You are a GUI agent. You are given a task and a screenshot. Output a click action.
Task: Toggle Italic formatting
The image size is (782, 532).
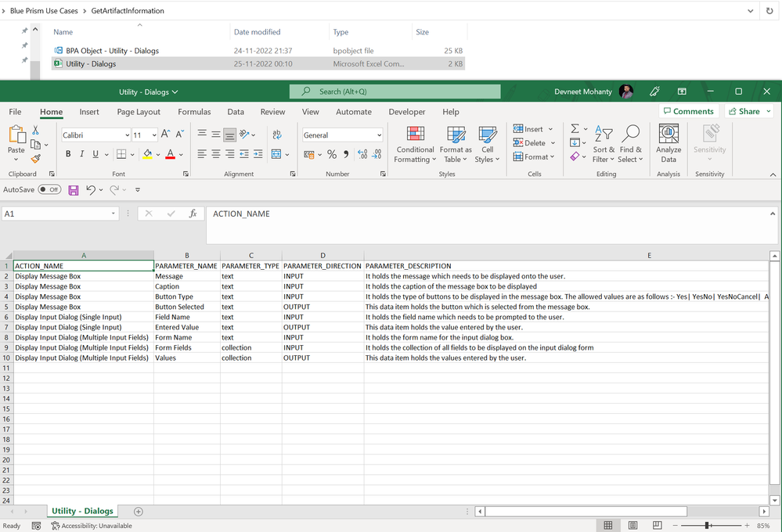click(x=82, y=154)
